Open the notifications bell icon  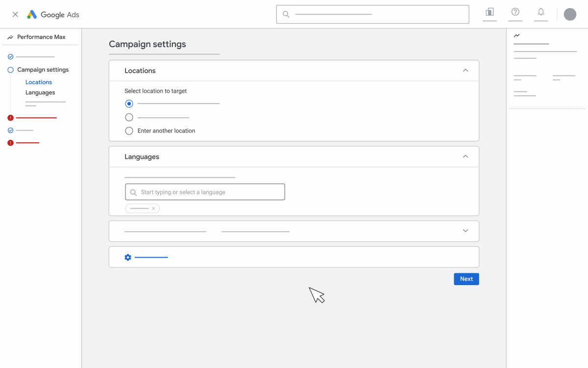point(541,12)
